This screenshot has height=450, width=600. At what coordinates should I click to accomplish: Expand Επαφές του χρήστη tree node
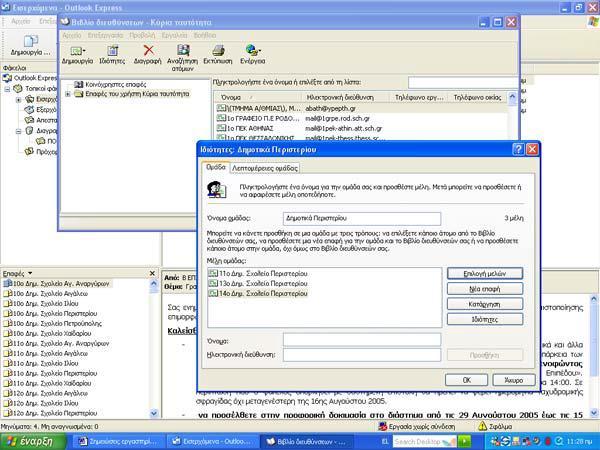(68, 94)
